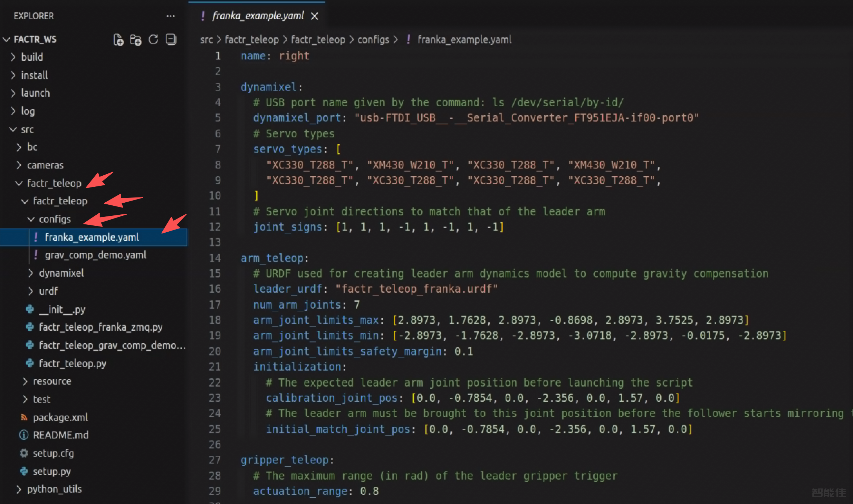Click line number 14 in the gutter
The height and width of the screenshot is (504, 853).
click(x=214, y=258)
